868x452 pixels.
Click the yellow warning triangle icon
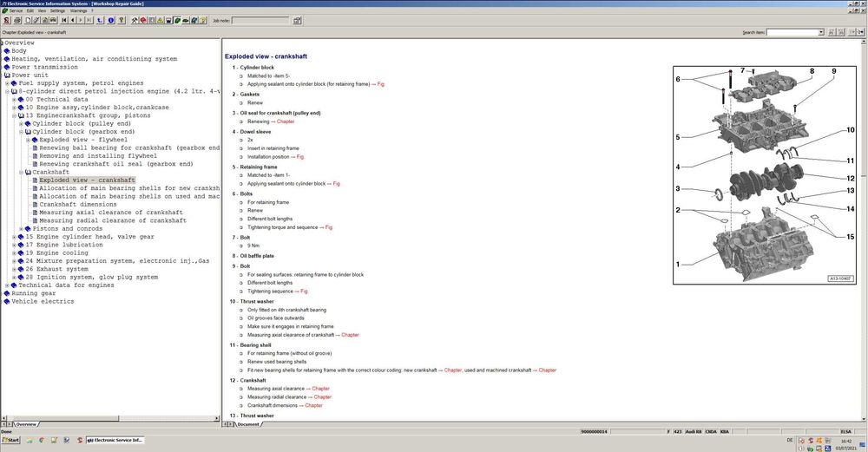(x=160, y=21)
